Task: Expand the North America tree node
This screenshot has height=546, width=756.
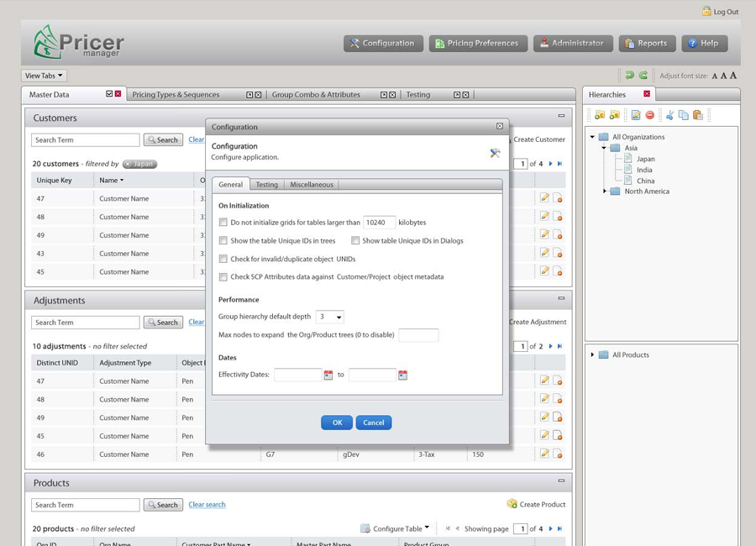Action: (605, 192)
